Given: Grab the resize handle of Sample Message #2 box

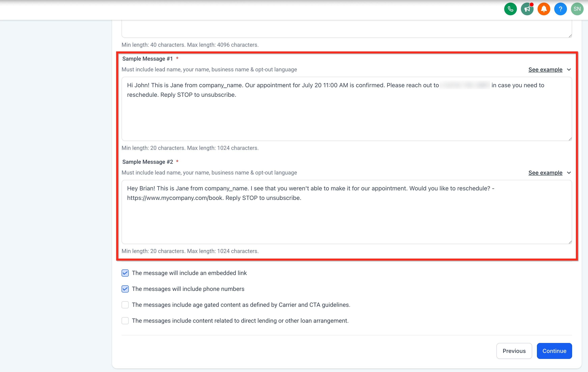Looking at the screenshot, I should click(x=570, y=242).
